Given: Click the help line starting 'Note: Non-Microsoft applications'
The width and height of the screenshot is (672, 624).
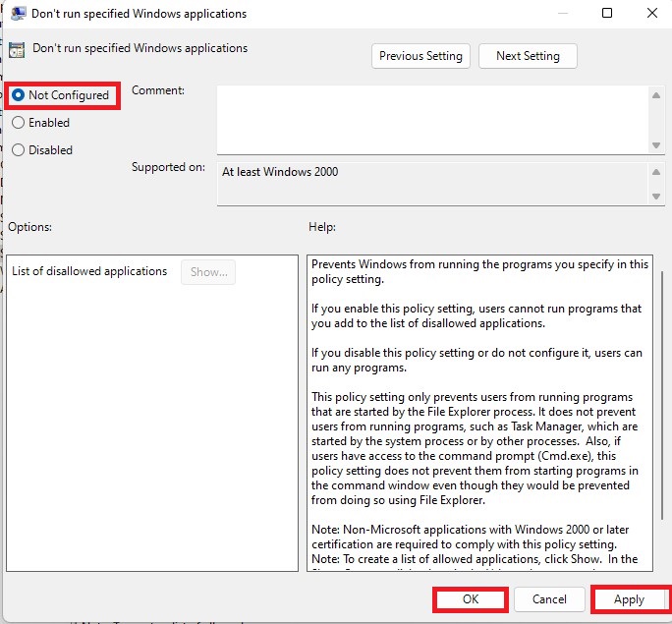Looking at the screenshot, I should coord(471,537).
